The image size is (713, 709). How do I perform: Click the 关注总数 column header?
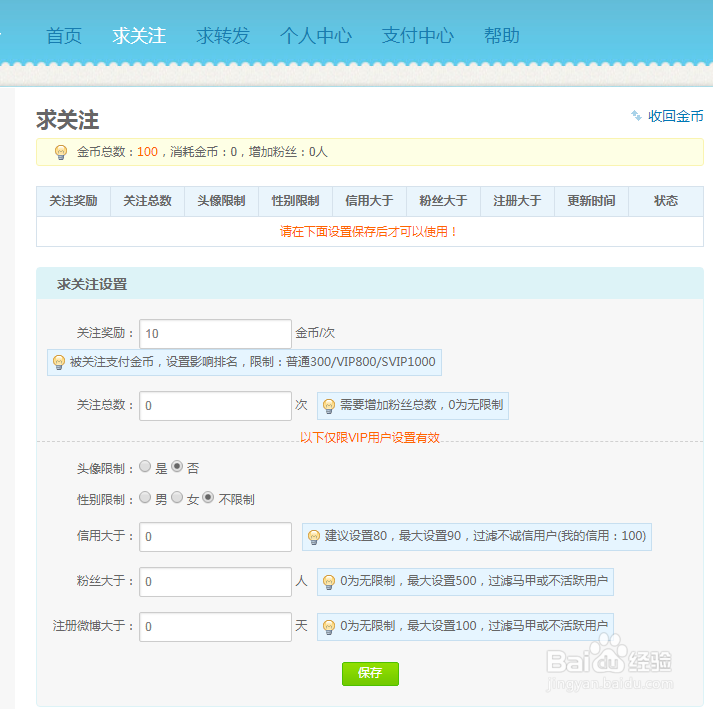(147, 201)
